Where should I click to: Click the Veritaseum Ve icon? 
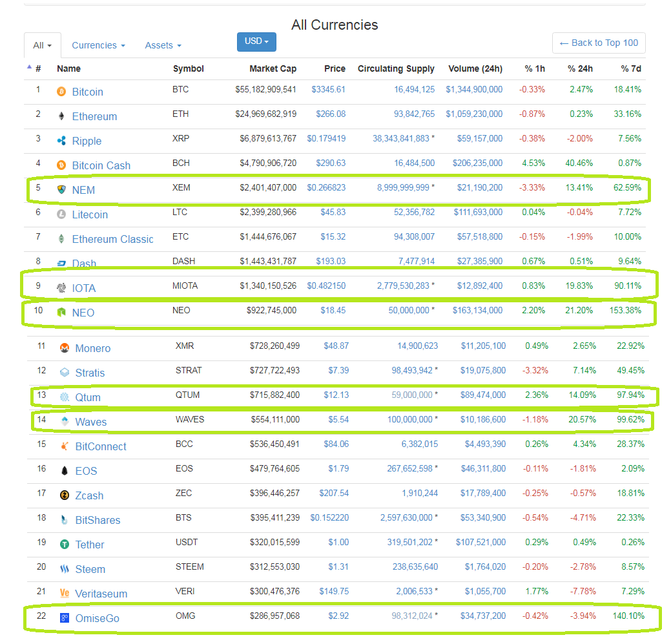tap(65, 593)
